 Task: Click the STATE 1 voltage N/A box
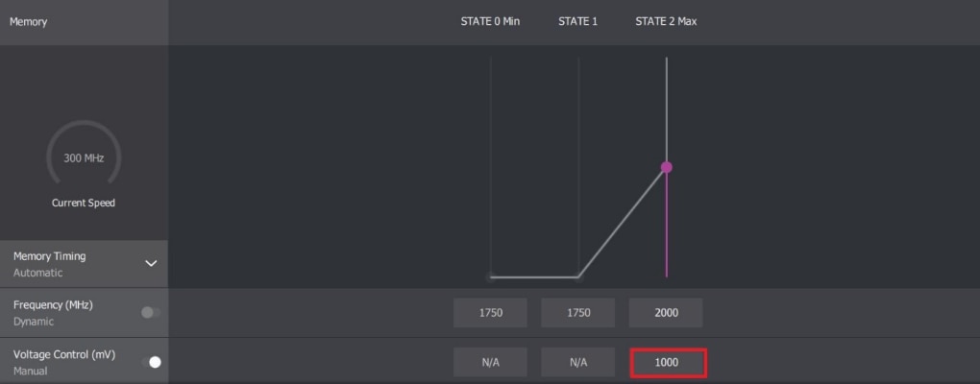tap(577, 363)
